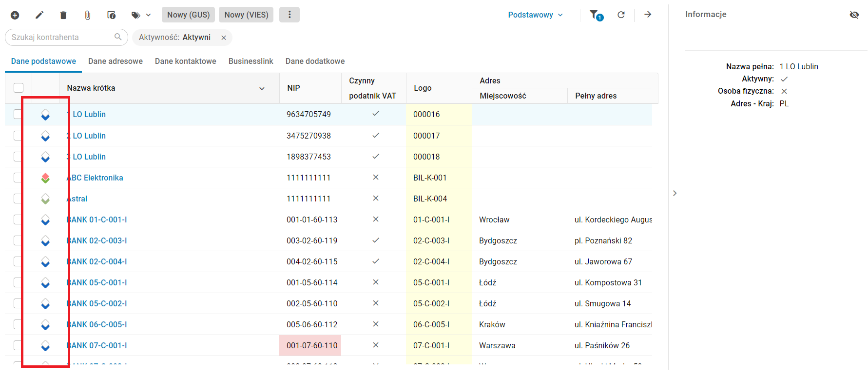Switch to the Dane adresowe tab
868x379 pixels.
tap(116, 61)
